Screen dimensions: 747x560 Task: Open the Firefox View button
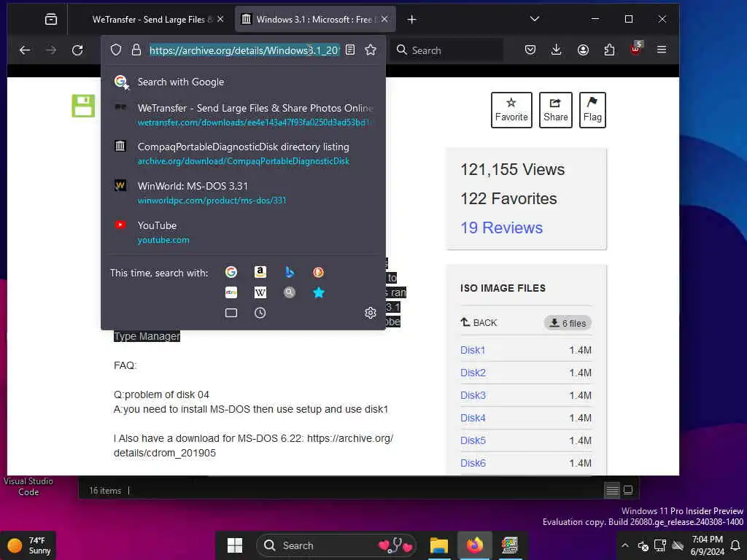coord(51,20)
